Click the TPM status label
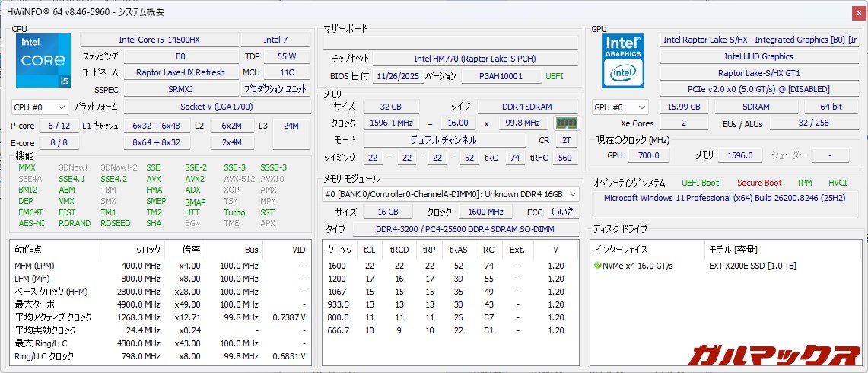 [804, 183]
